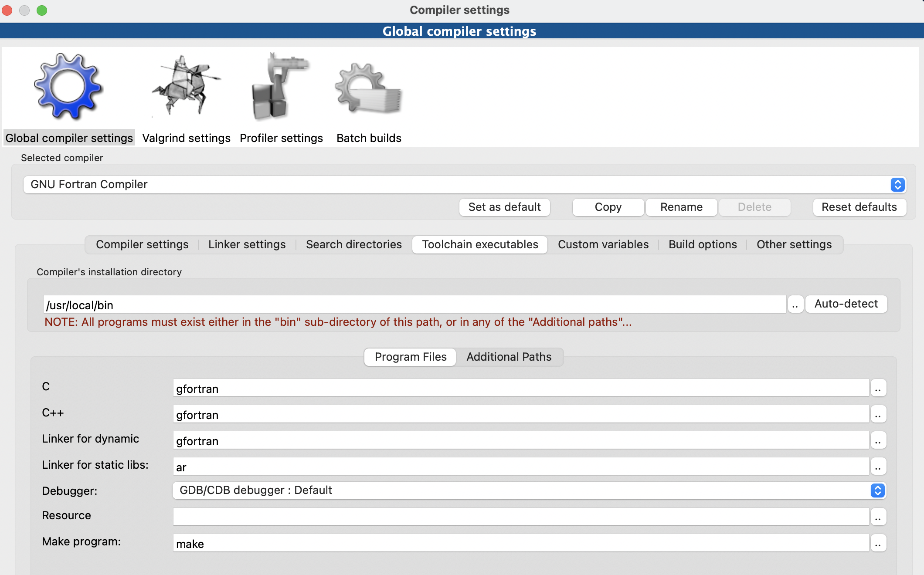The image size is (924, 575).
Task: Click the Linker for dynamic field
Action: (520, 440)
